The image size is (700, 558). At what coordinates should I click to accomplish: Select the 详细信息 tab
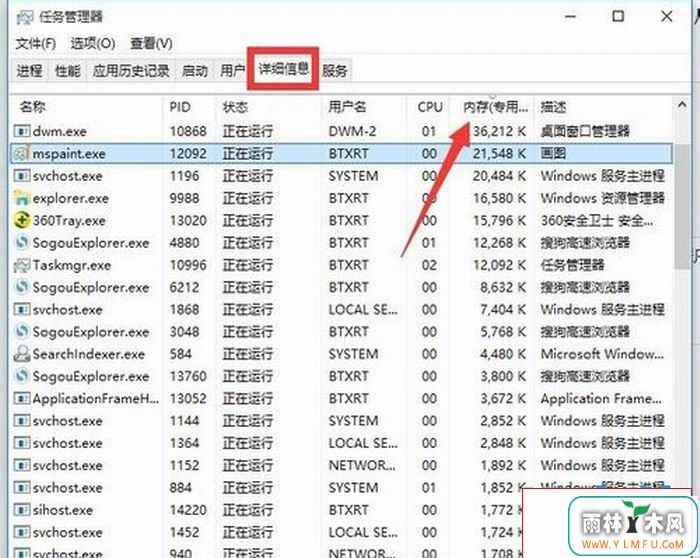[283, 68]
